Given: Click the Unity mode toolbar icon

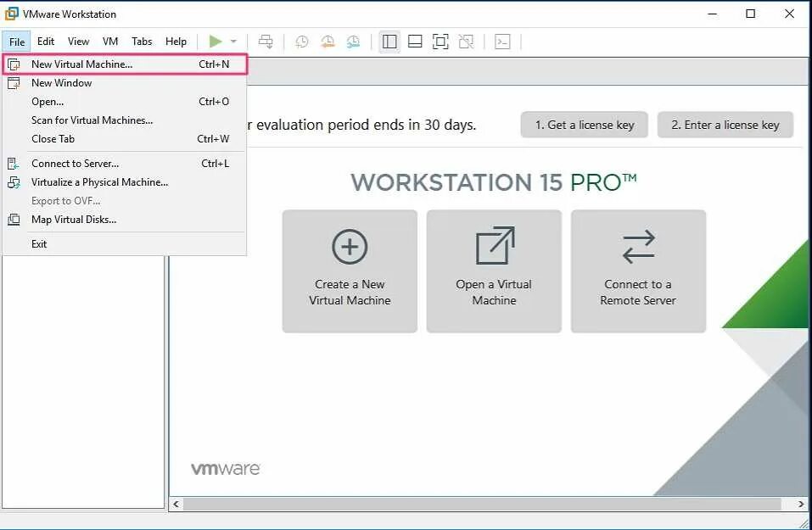Looking at the screenshot, I should pyautogui.click(x=466, y=42).
